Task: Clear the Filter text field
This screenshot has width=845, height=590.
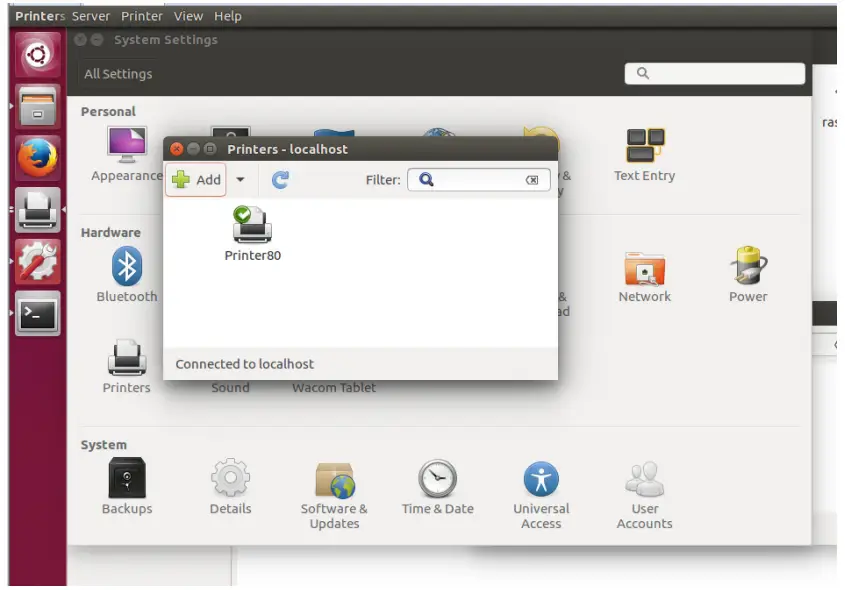Action: 532,180
